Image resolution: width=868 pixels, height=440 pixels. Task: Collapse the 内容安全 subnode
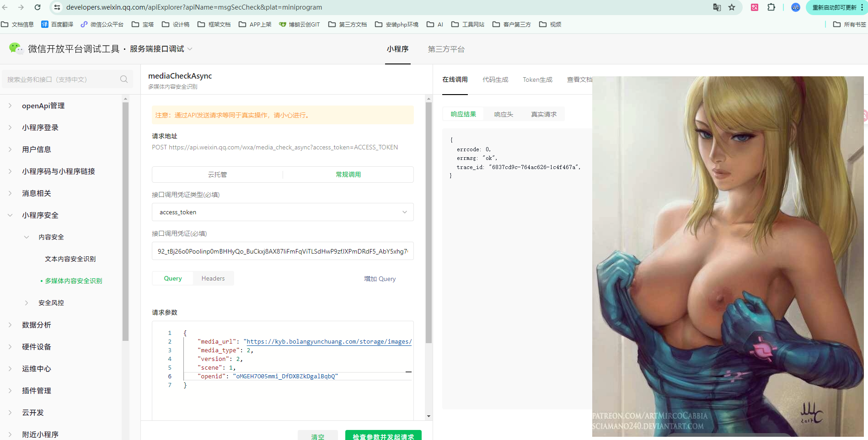click(x=27, y=237)
